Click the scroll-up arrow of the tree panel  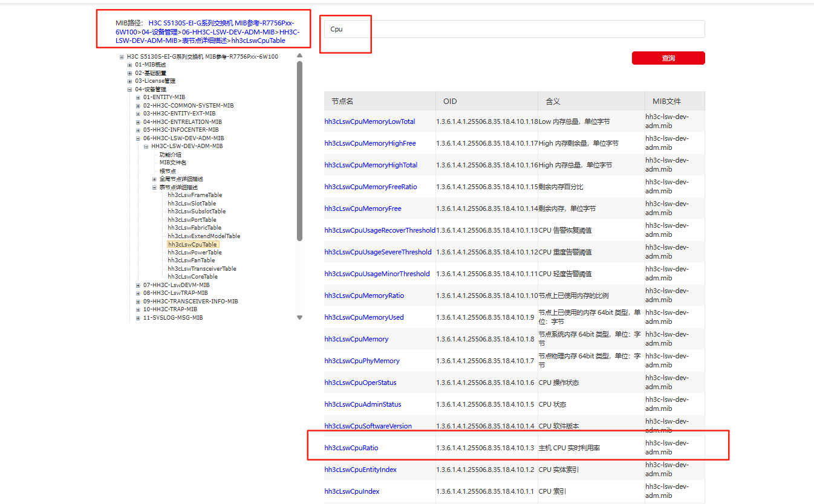(299, 56)
